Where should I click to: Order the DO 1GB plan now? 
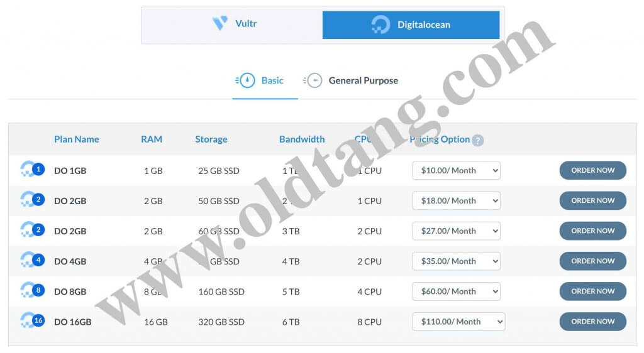[592, 170]
